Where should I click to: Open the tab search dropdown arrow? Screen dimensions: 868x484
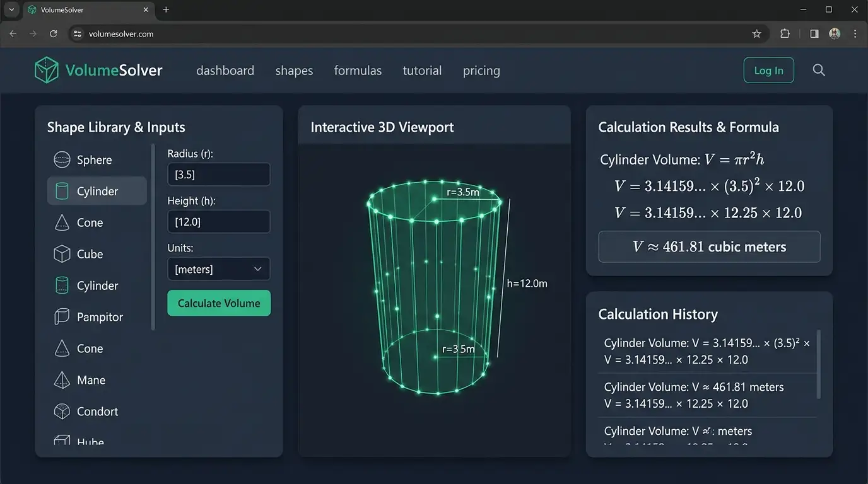[x=11, y=9]
